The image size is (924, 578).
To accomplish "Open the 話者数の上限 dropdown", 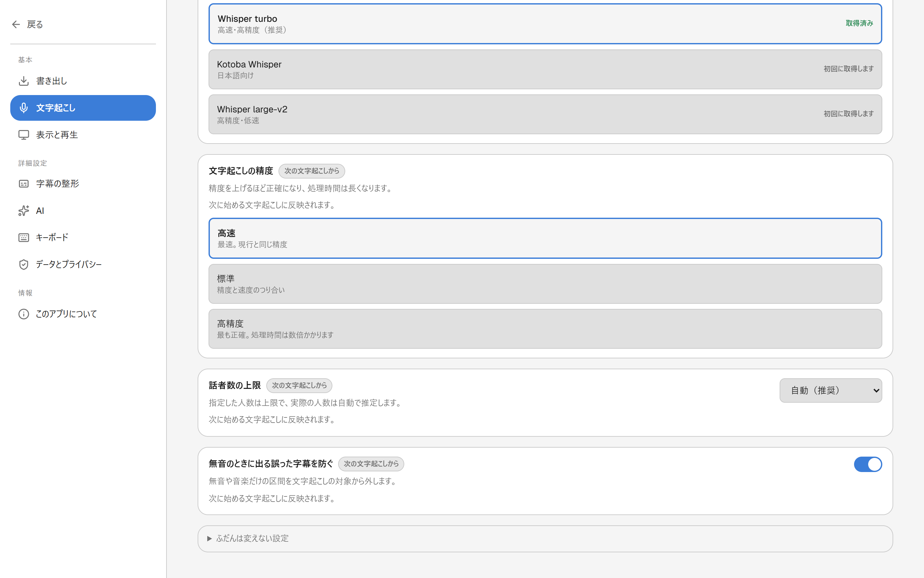I will click(x=830, y=390).
